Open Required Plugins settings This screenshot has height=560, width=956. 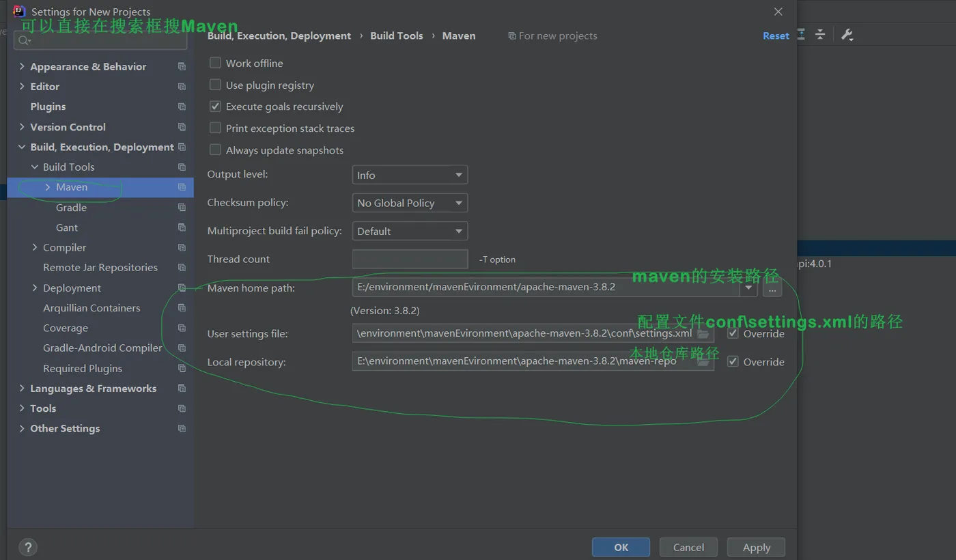point(83,368)
